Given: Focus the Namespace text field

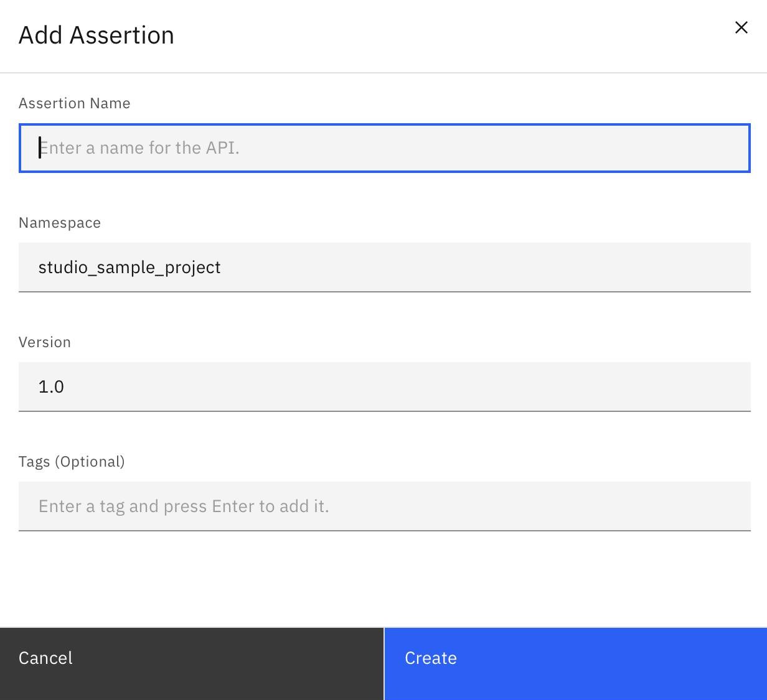Looking at the screenshot, I should tap(384, 268).
